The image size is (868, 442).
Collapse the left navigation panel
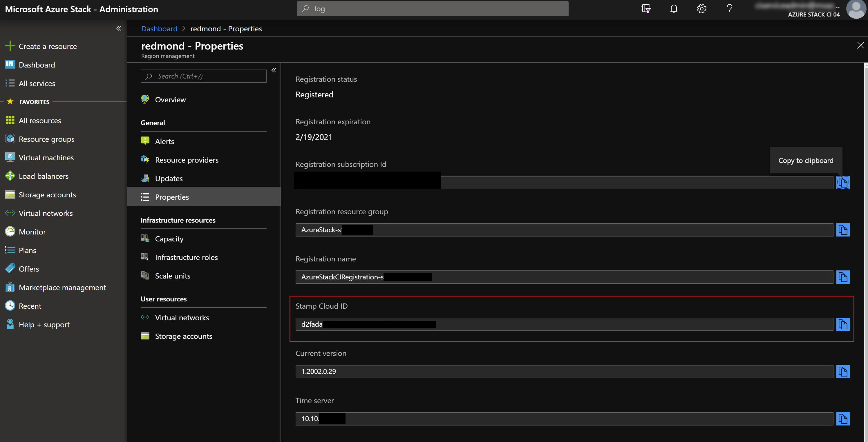click(118, 28)
